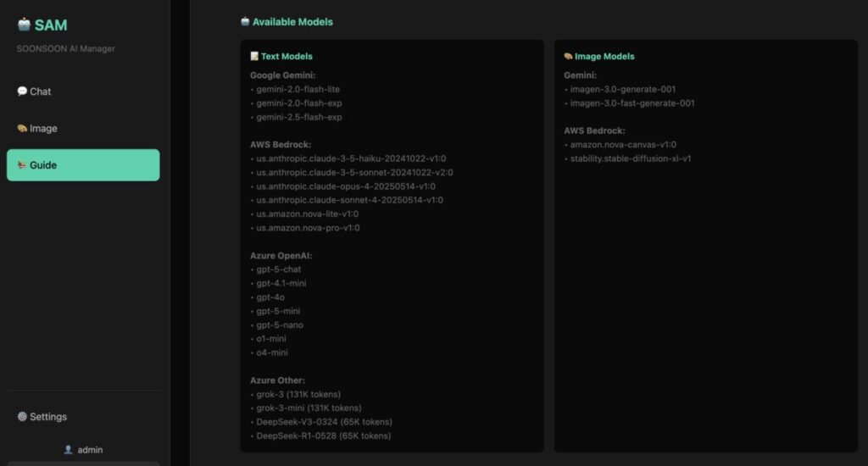Select the Guide menu item

click(83, 165)
